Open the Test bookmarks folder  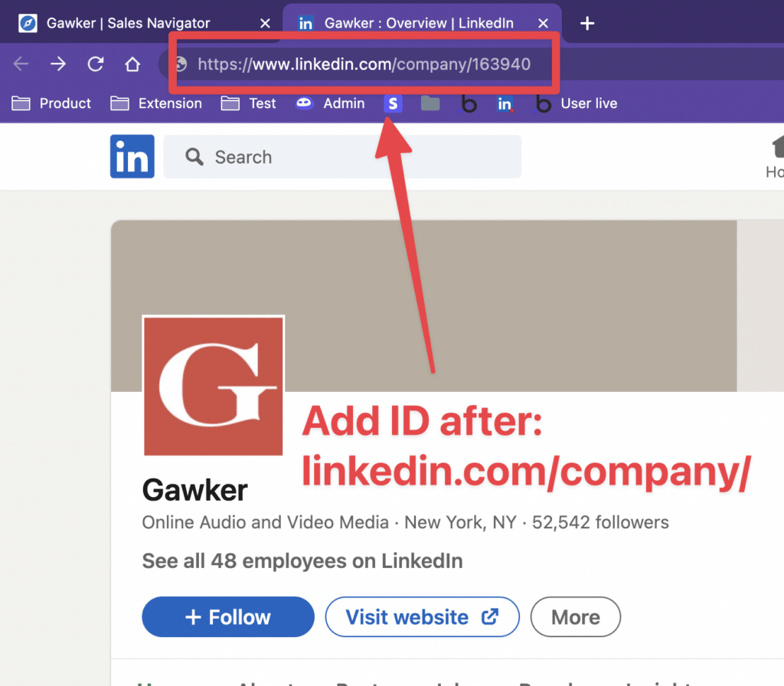[248, 103]
